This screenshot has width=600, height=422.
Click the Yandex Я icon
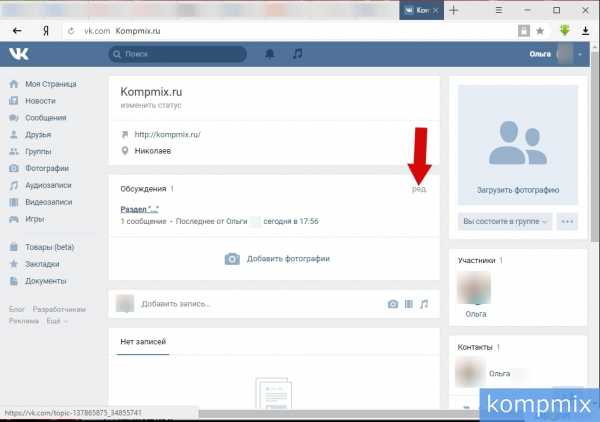coord(46,31)
